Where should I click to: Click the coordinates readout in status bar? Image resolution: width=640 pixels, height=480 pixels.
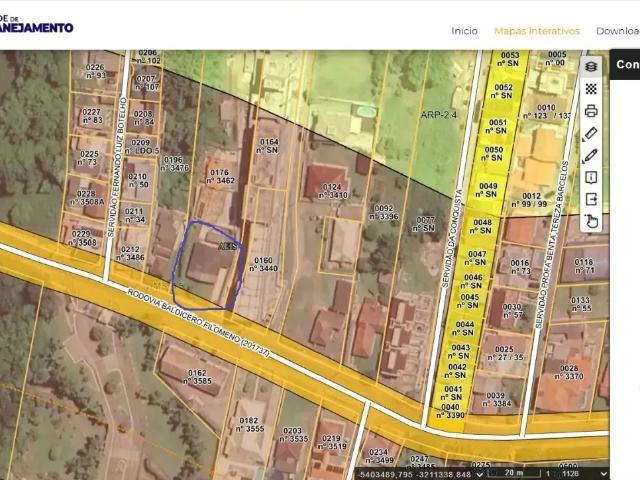coord(415,473)
